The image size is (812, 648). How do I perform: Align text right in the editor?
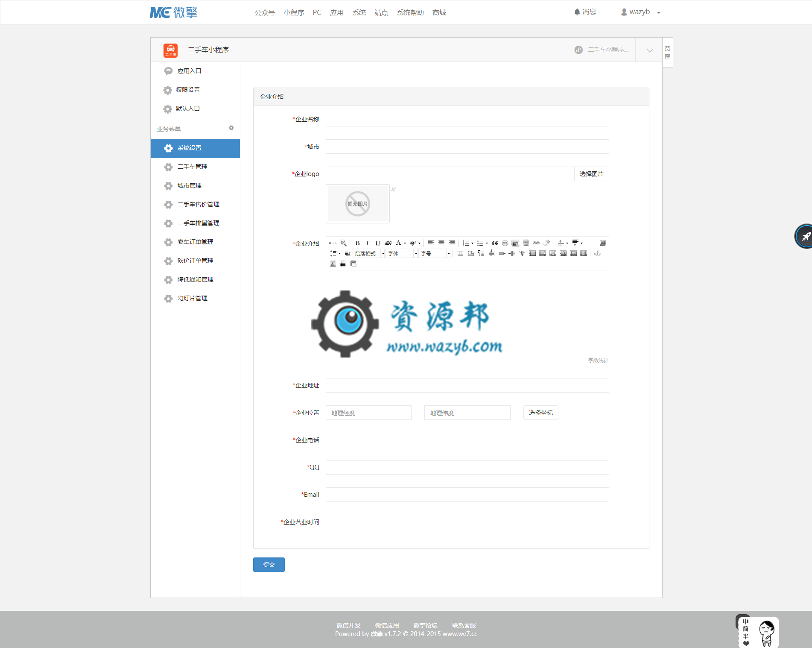pyautogui.click(x=452, y=243)
